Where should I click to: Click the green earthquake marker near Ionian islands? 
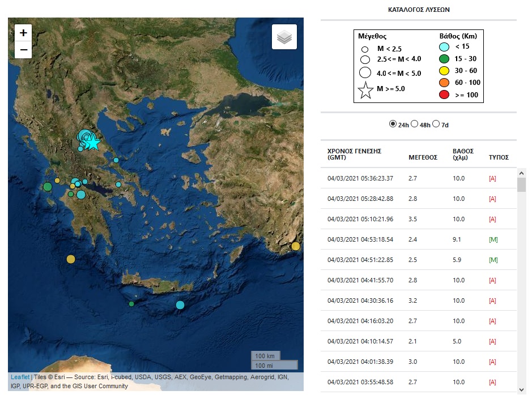pyautogui.click(x=48, y=187)
